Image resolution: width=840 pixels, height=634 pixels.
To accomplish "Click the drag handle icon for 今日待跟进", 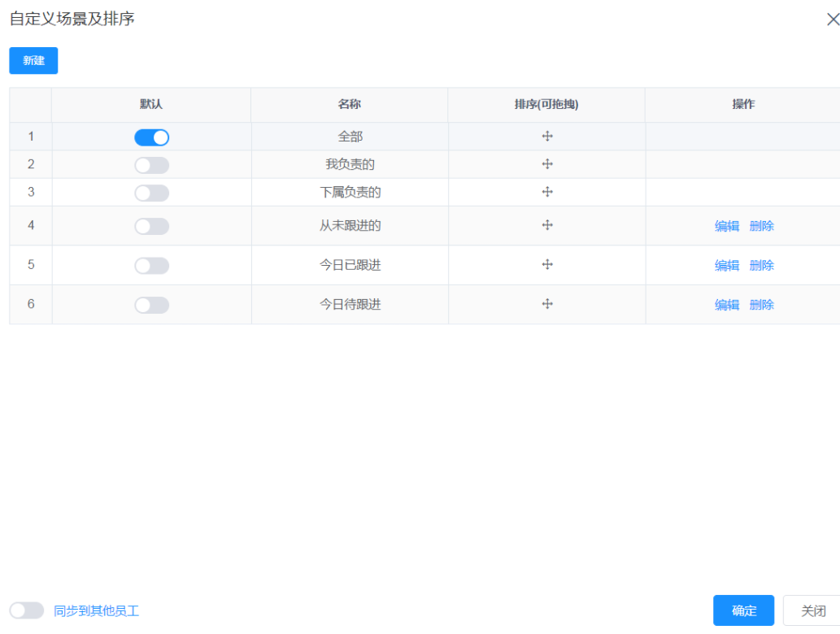I will pyautogui.click(x=546, y=304).
